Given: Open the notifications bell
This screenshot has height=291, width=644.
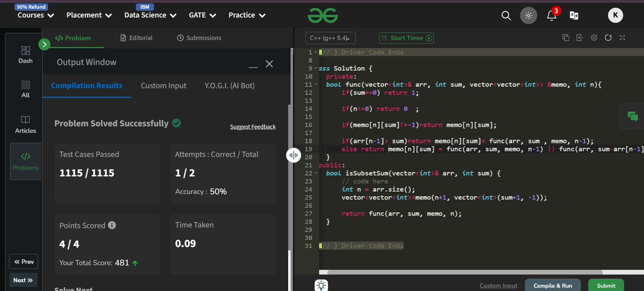Looking at the screenshot, I should point(552,15).
